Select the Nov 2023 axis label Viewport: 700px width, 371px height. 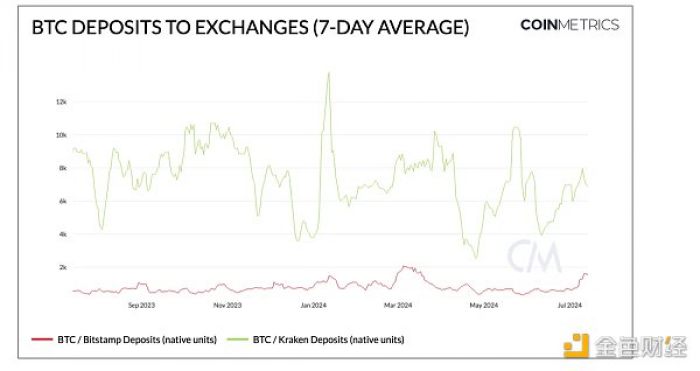[227, 305]
